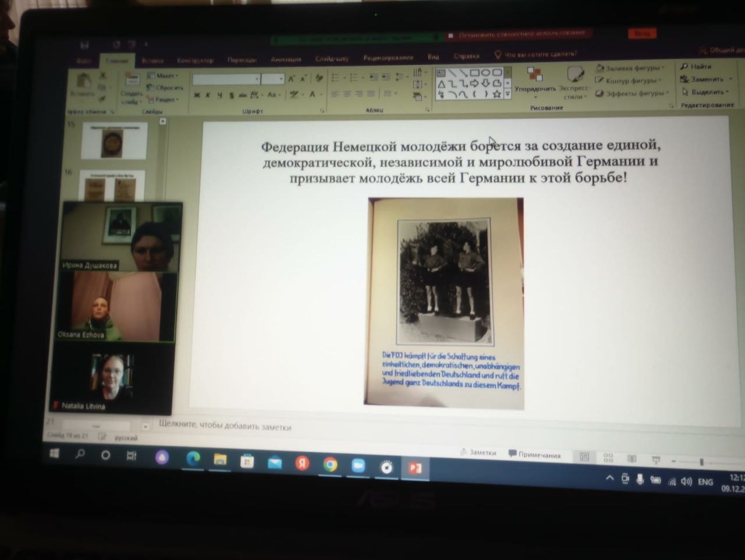Justify the paragraph text
The height and width of the screenshot is (560, 745).
[x=371, y=94]
